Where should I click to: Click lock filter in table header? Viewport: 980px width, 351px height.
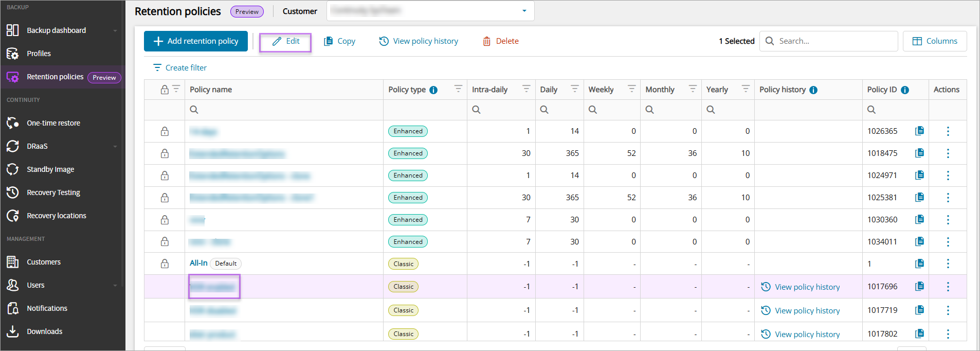pos(176,89)
